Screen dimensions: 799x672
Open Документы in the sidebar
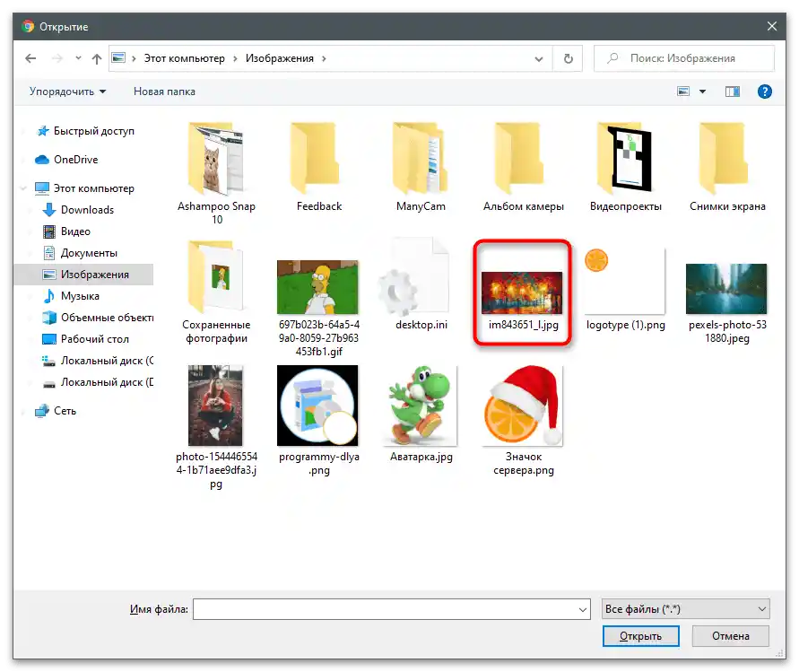tap(81, 253)
